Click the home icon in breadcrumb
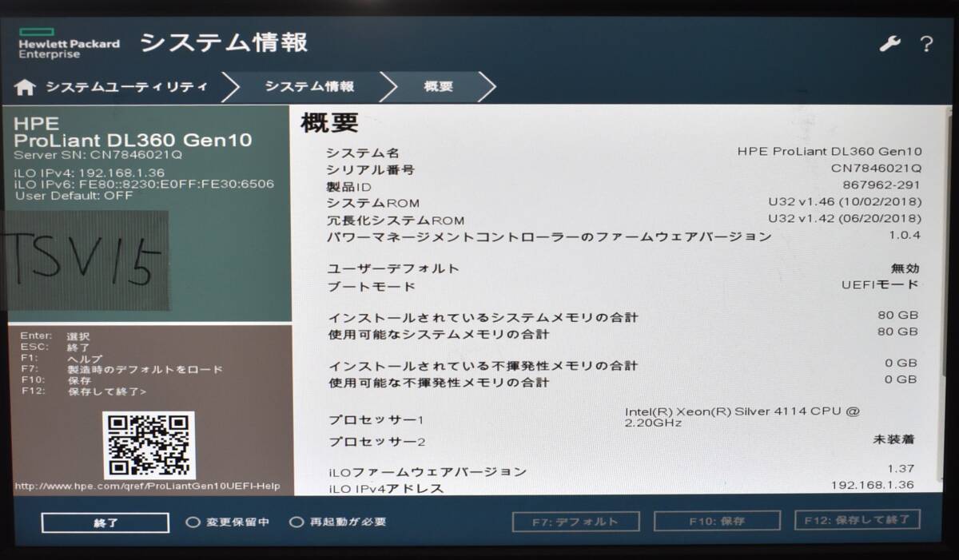Viewport: 959px width, 560px height. coord(26,87)
